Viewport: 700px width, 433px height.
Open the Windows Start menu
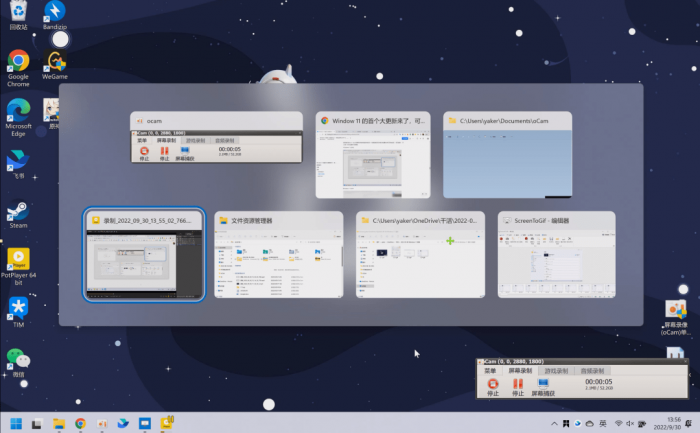[x=16, y=423]
